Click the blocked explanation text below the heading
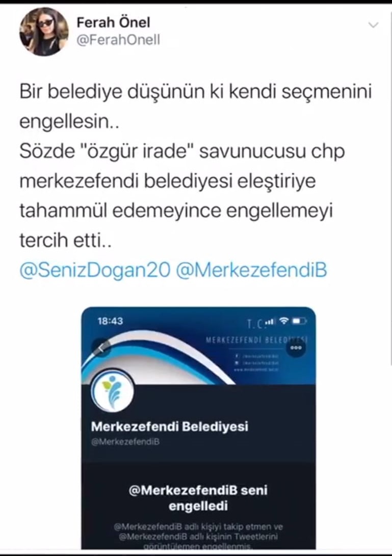The width and height of the screenshot is (392, 556). [x=198, y=536]
